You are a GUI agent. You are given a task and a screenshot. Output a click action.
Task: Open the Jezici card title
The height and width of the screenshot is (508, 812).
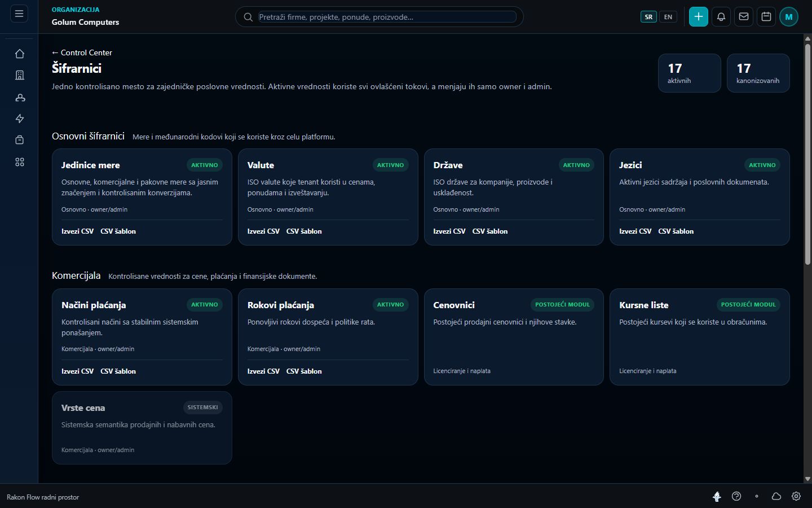pyautogui.click(x=630, y=165)
